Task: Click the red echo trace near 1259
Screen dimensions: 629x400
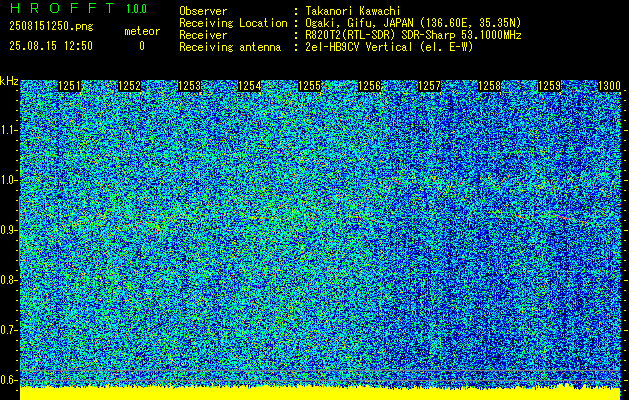Action: click(x=564, y=217)
